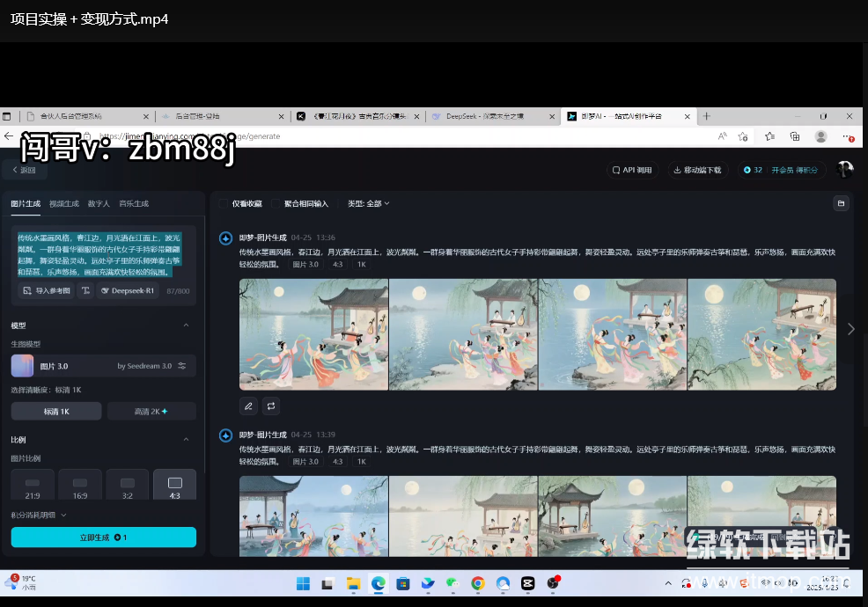Choose the 4:3 aspect ratio
The width and height of the screenshot is (868, 607).
[x=175, y=486]
